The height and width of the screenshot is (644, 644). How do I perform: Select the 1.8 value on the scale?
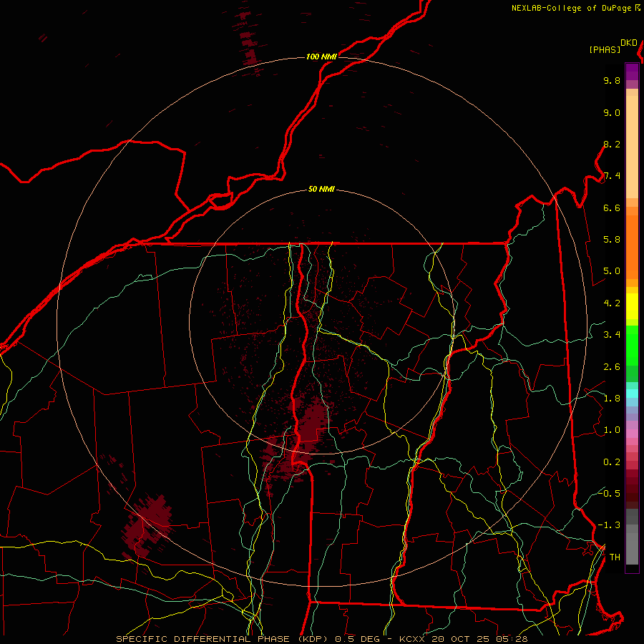coord(612,399)
